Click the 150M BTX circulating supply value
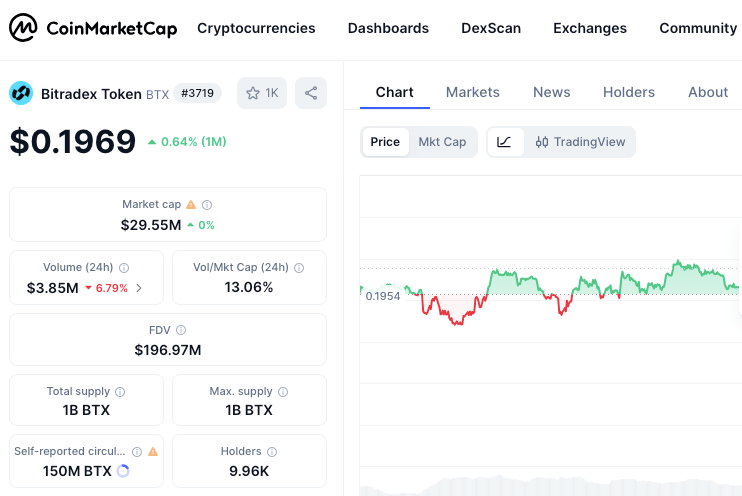The height and width of the screenshot is (496, 742). [x=77, y=471]
